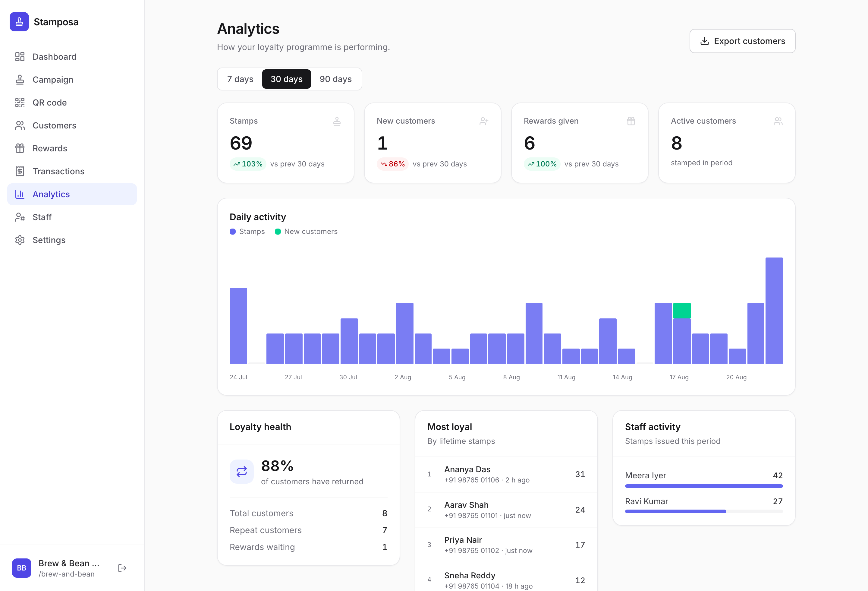This screenshot has height=591, width=868.
Task: Click the 24 Jul stamps bar
Action: click(238, 325)
